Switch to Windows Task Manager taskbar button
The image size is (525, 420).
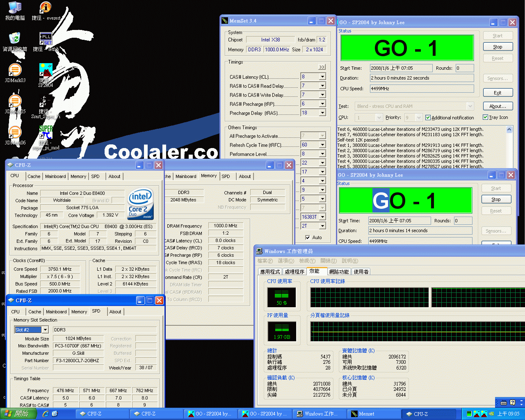pyautogui.click(x=320, y=414)
